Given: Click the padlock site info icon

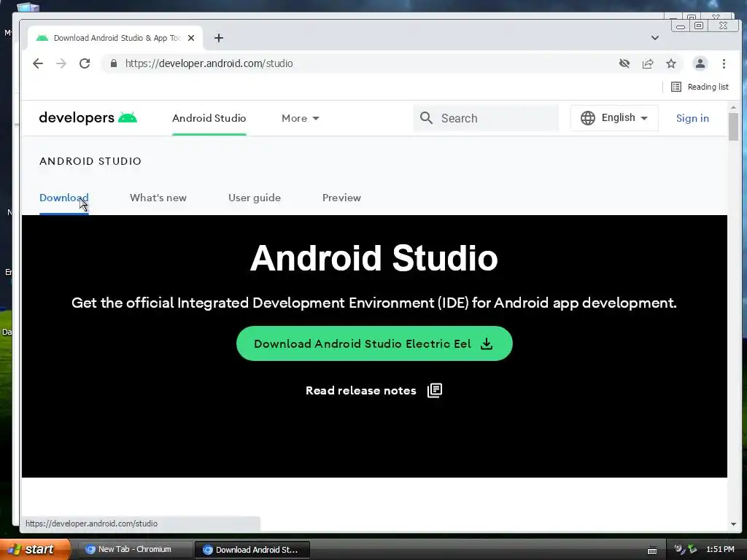Looking at the screenshot, I should coord(113,63).
